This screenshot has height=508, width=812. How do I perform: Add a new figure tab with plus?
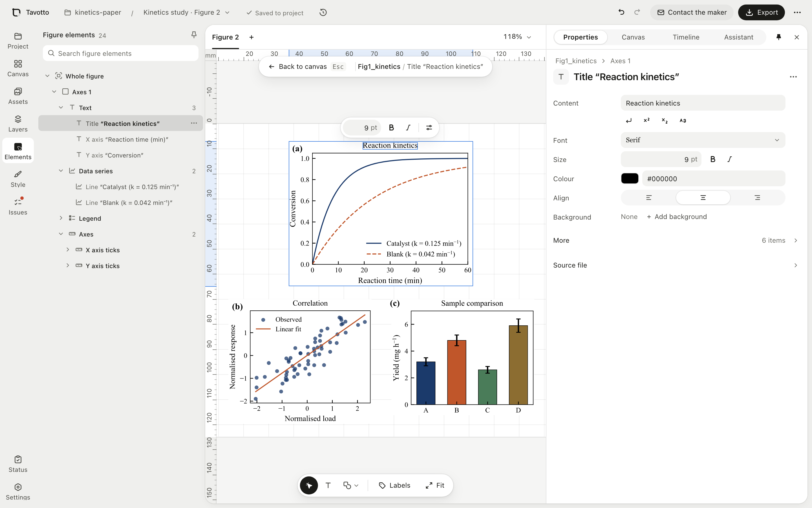click(x=251, y=37)
